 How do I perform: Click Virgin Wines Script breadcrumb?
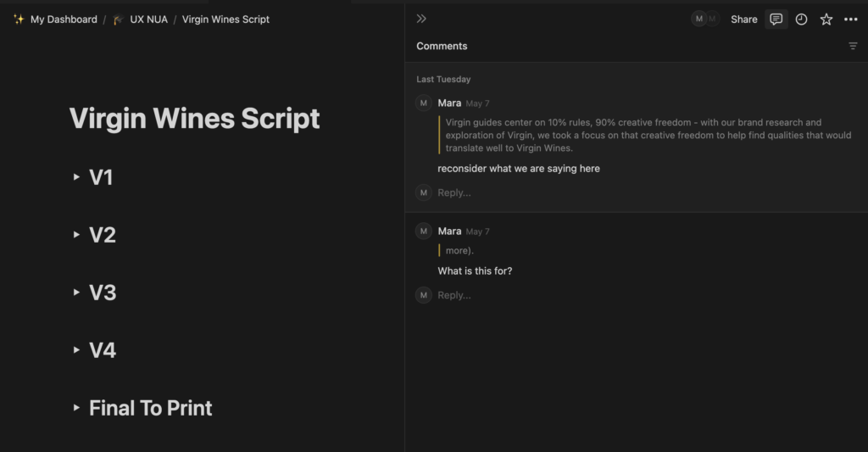[225, 20]
